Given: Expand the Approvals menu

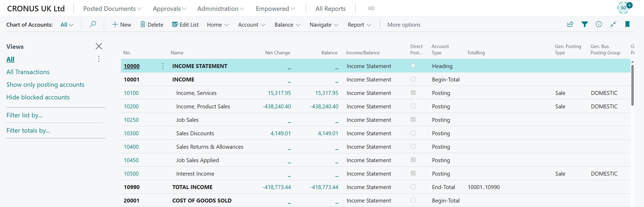Looking at the screenshot, I should [x=170, y=9].
